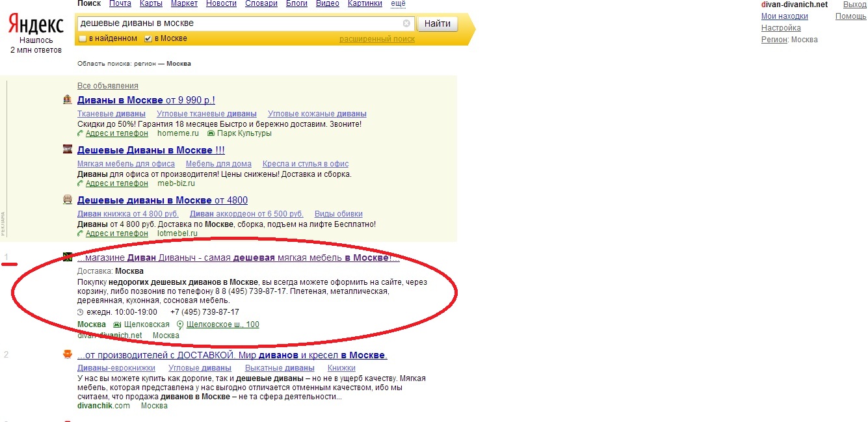The image size is (868, 422).
Task: Click divan-divanich.net account name
Action: tap(795, 5)
